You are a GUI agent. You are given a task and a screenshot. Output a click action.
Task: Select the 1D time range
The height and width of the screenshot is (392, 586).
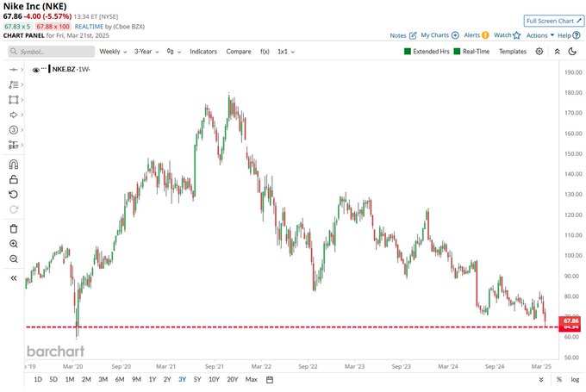tap(38, 380)
